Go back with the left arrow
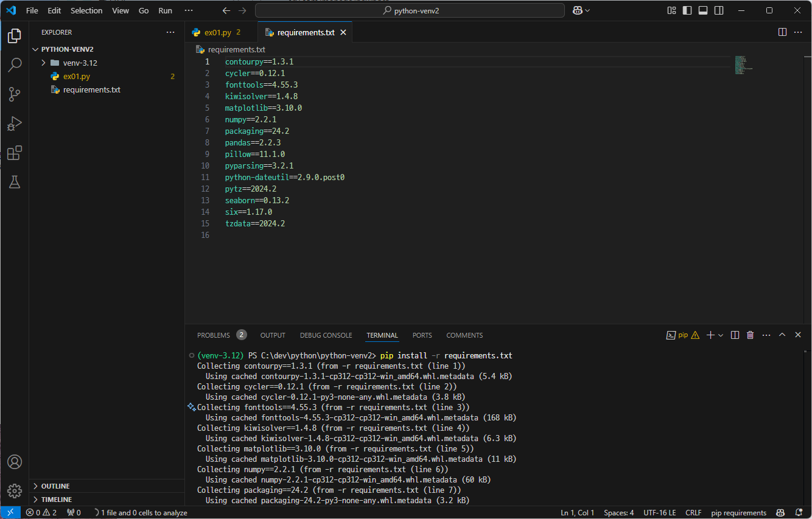812x519 pixels. click(x=226, y=10)
